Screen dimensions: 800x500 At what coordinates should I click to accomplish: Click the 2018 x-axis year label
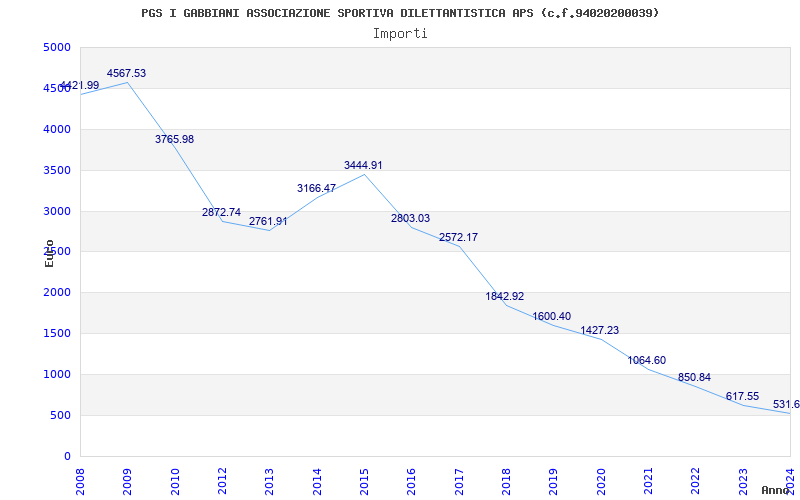(x=506, y=482)
